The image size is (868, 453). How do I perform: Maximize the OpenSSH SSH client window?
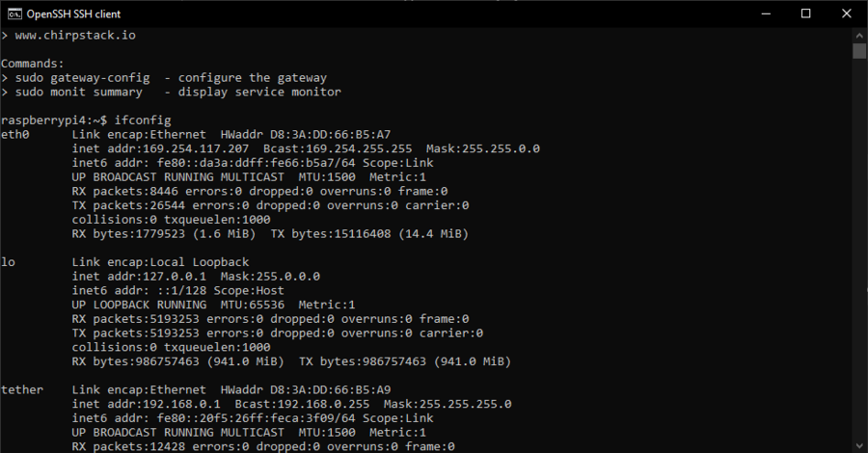pyautogui.click(x=805, y=13)
